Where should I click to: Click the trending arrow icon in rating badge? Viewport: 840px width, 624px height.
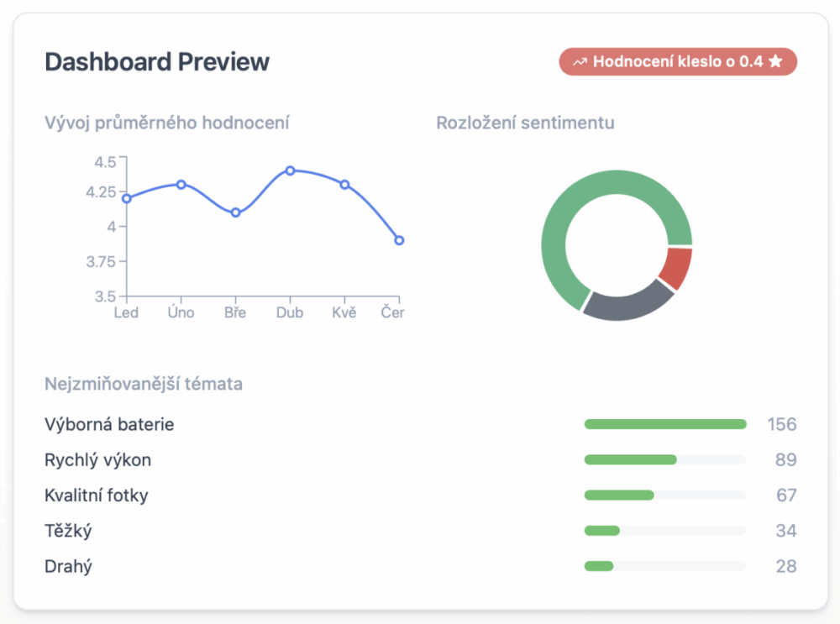(580, 61)
